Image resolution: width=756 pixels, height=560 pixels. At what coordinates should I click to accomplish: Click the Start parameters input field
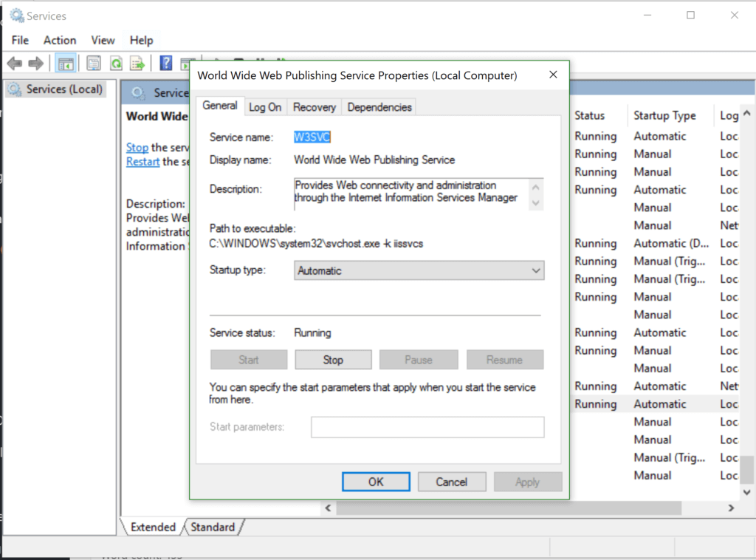pyautogui.click(x=427, y=427)
